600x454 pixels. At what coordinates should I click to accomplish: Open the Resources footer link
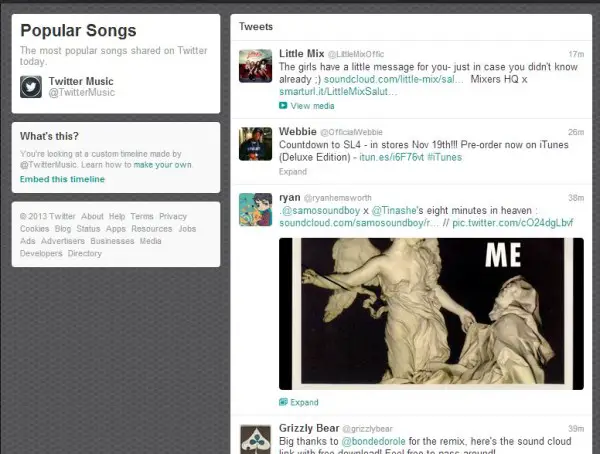[152, 229]
